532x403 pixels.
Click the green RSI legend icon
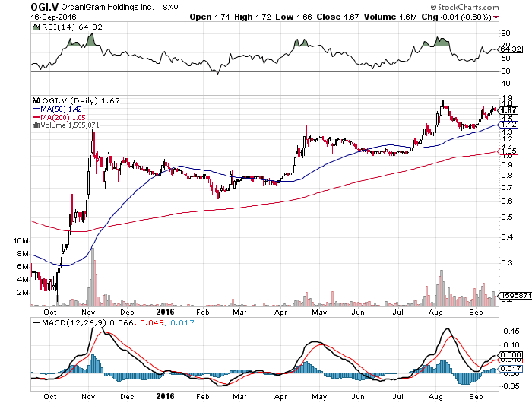(36, 27)
